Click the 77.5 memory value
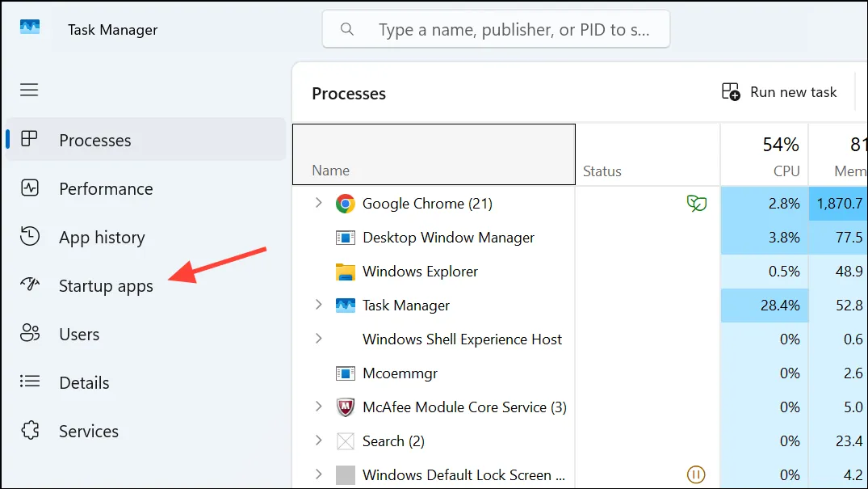The width and height of the screenshot is (868, 489). click(x=849, y=238)
